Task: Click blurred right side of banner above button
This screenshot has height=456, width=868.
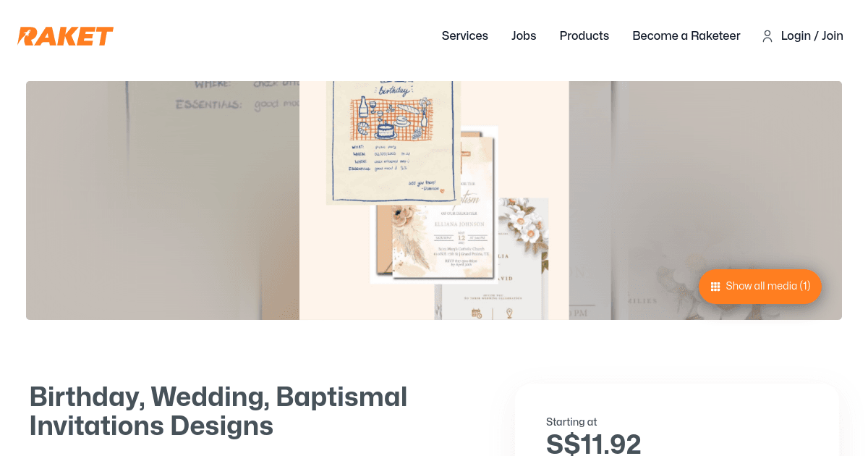Action: point(705,174)
